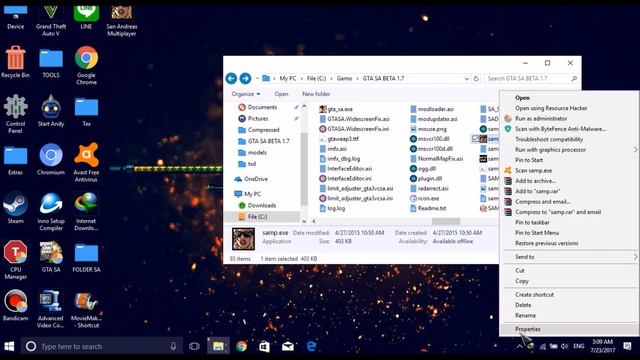Select OneDrive in the navigation pane
Screen dimensions: 640x360
[256, 179]
